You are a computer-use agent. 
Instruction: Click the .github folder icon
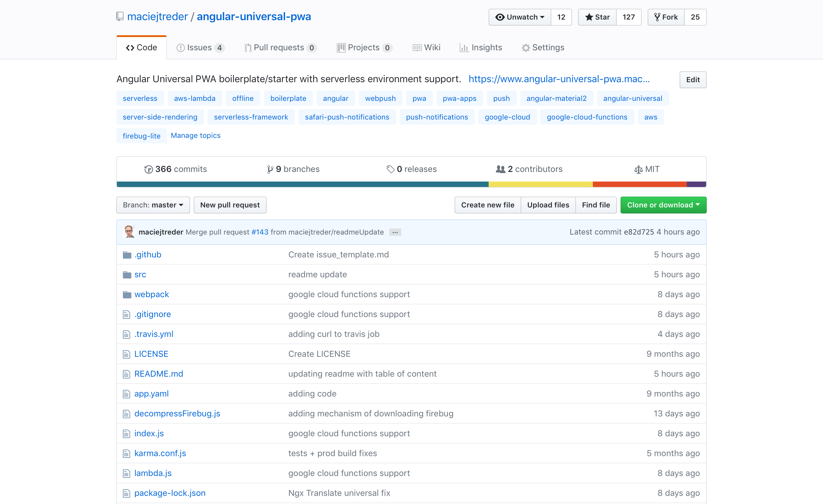pyautogui.click(x=127, y=255)
